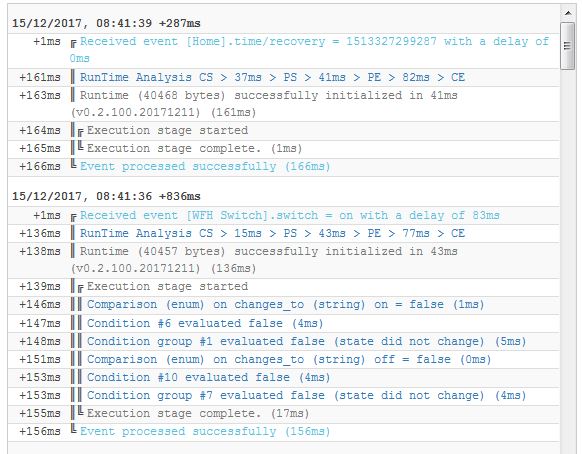This screenshot has height=454, width=582.
Task: Click Comparison changes_to on = false row
Action: coord(284,305)
